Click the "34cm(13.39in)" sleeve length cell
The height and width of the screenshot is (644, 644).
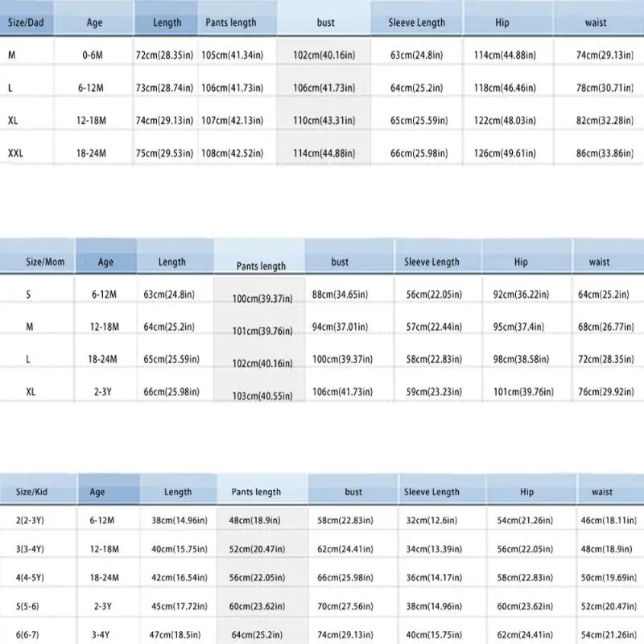tap(434, 549)
